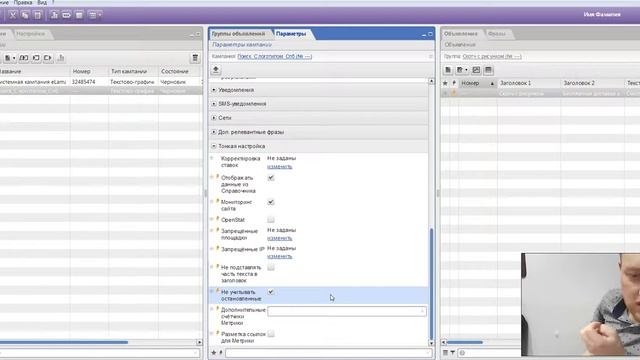640x360 pixels.
Task: Click the round icon at ads panel bottom
Action: click(x=462, y=353)
